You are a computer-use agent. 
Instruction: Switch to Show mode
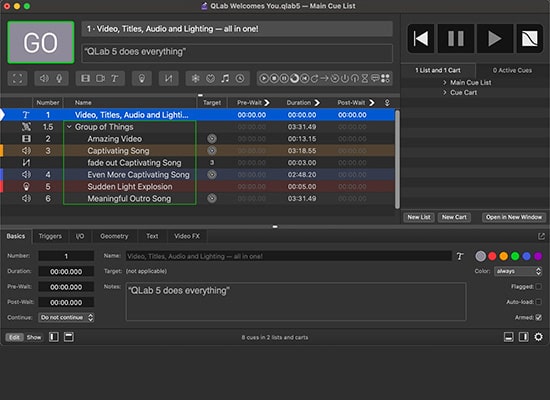34,337
